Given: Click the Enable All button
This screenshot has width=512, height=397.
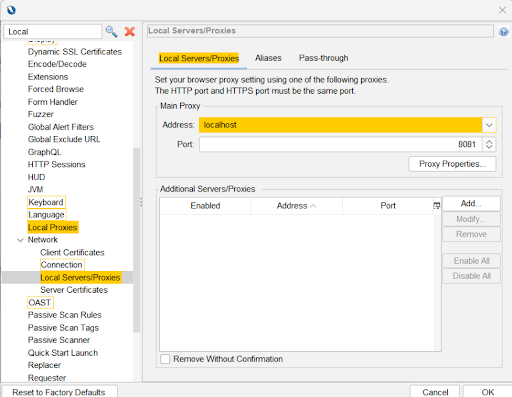Looking at the screenshot, I should (x=471, y=261).
